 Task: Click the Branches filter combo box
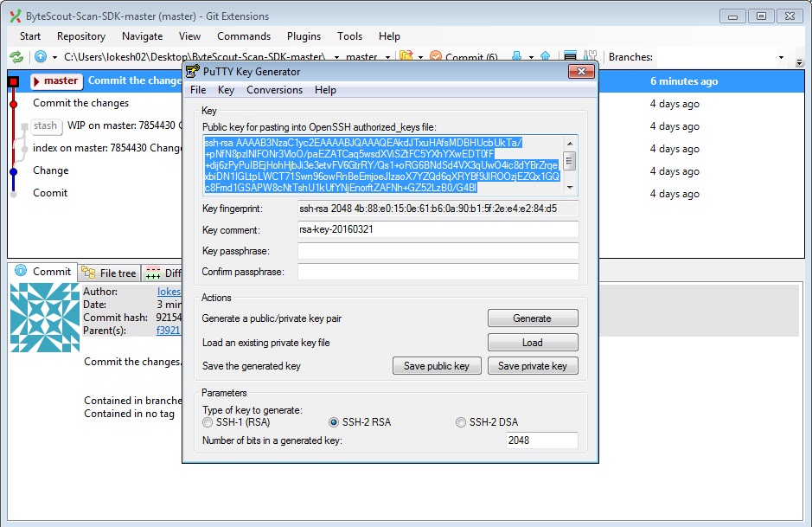721,57
